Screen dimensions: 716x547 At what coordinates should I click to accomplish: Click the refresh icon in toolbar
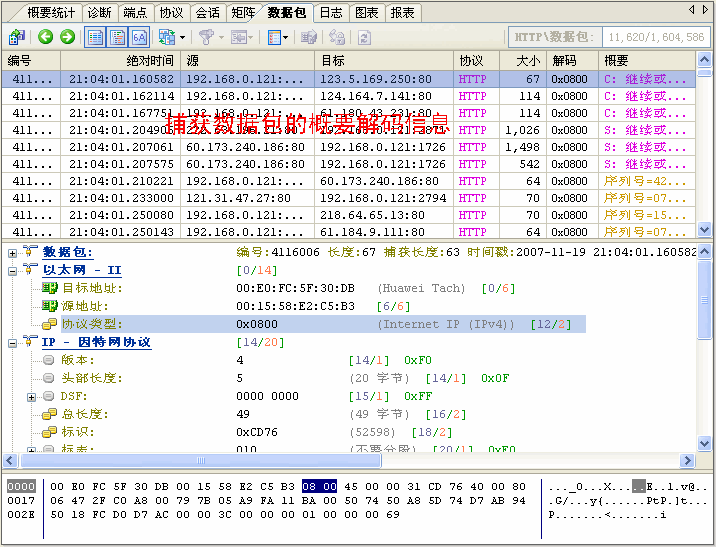coord(364,37)
